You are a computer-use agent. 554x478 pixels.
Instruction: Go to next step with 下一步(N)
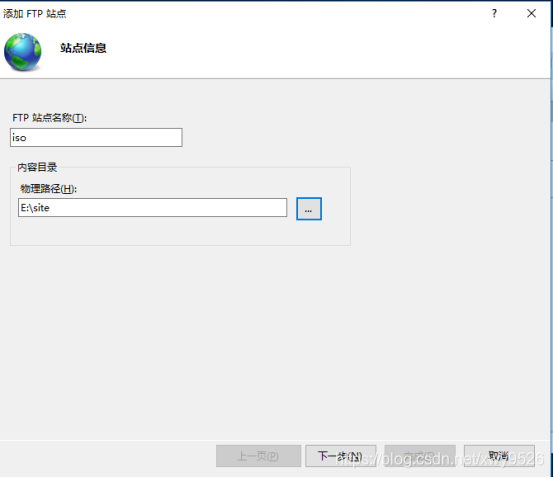click(x=341, y=456)
